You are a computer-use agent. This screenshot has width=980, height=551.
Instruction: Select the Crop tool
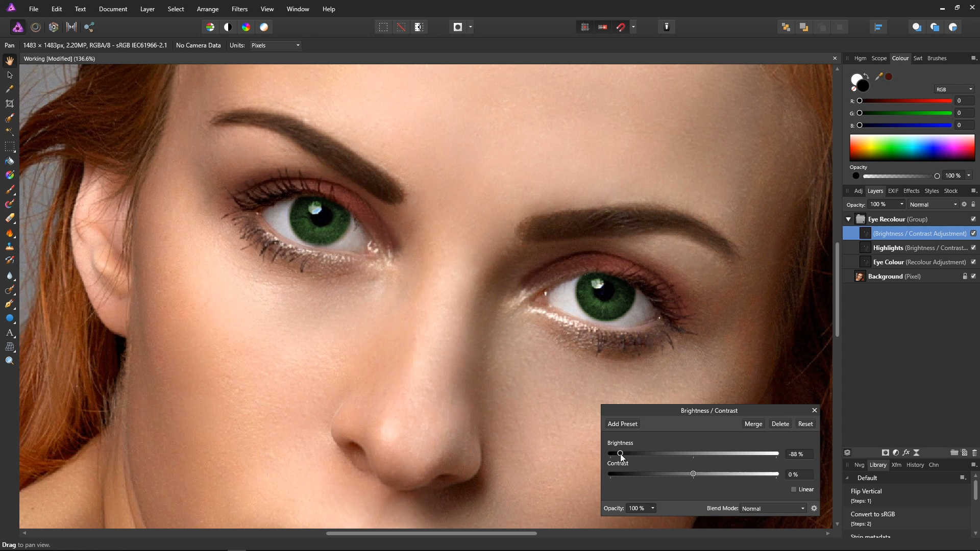9,104
